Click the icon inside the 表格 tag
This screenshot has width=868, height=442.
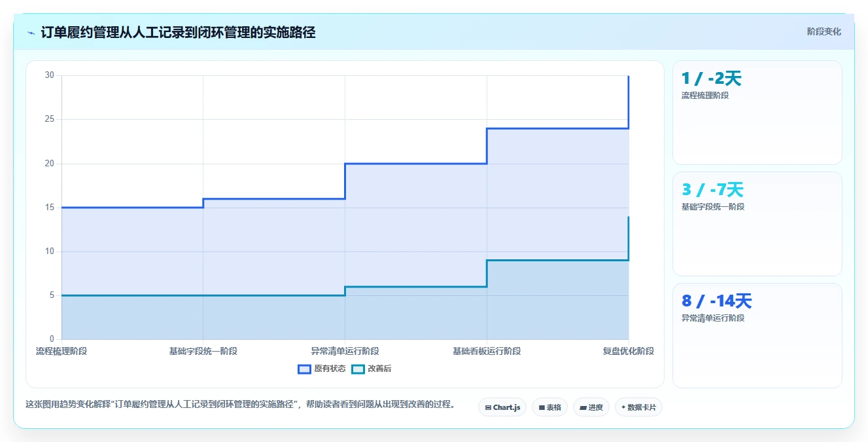coord(542,407)
